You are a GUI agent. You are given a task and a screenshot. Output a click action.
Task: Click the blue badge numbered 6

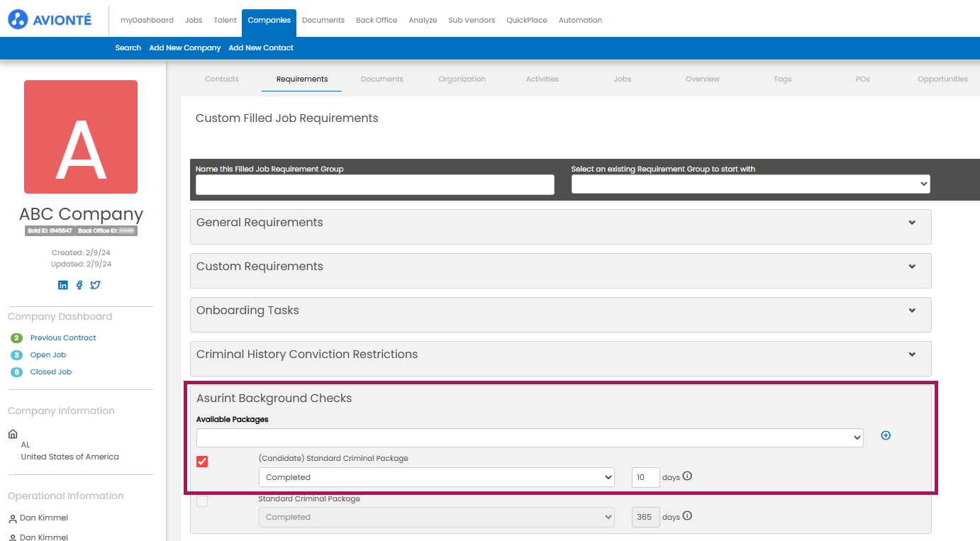[x=17, y=372]
